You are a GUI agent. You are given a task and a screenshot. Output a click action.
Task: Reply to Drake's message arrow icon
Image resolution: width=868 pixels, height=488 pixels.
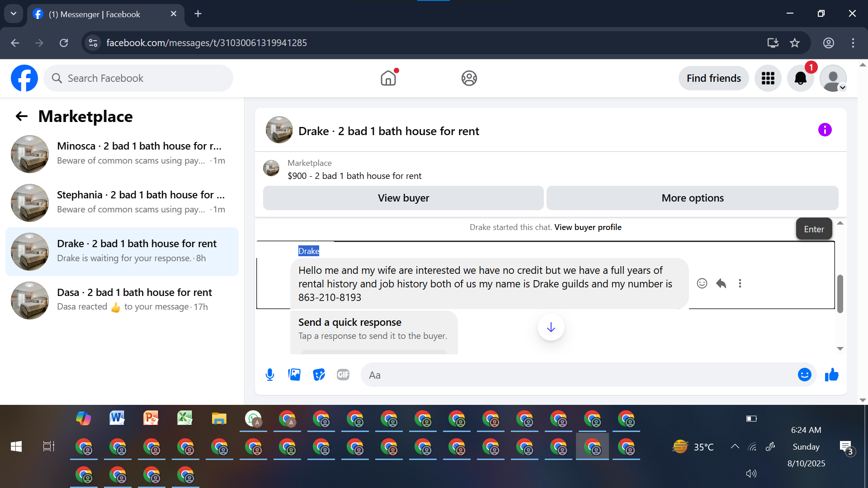click(721, 283)
